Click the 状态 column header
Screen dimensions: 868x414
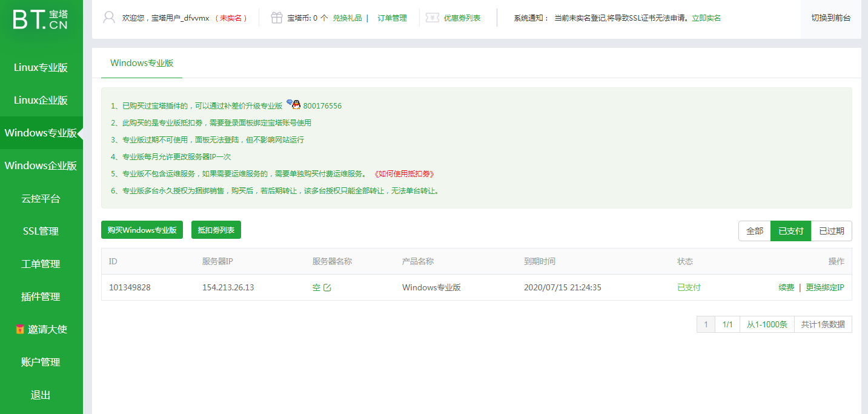coord(685,261)
